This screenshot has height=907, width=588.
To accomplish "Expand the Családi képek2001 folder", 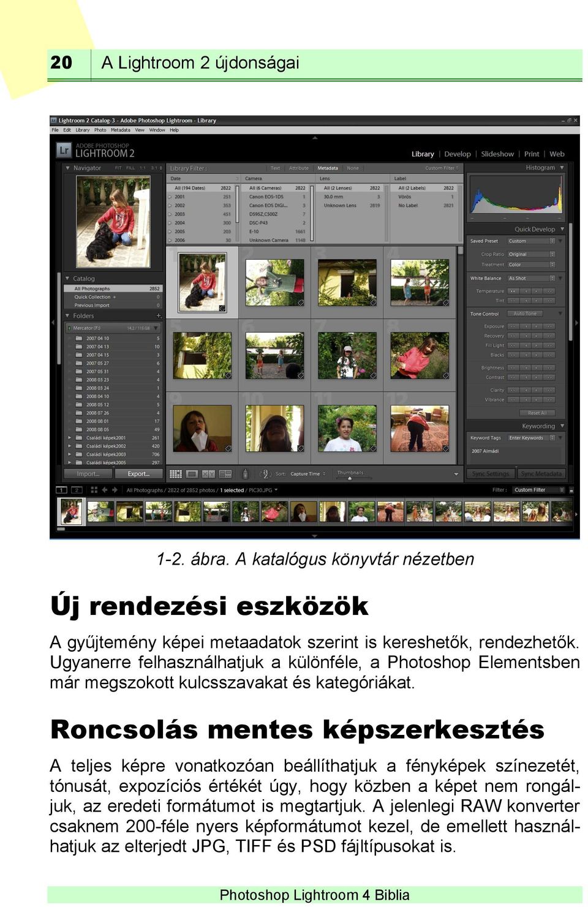I will click(x=70, y=438).
